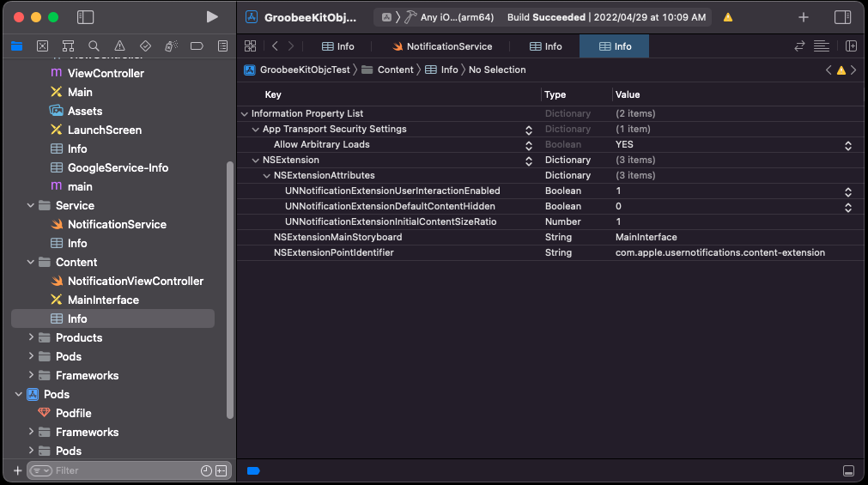Open the editor options lines icon
This screenshot has height=485, width=868.
pos(822,46)
